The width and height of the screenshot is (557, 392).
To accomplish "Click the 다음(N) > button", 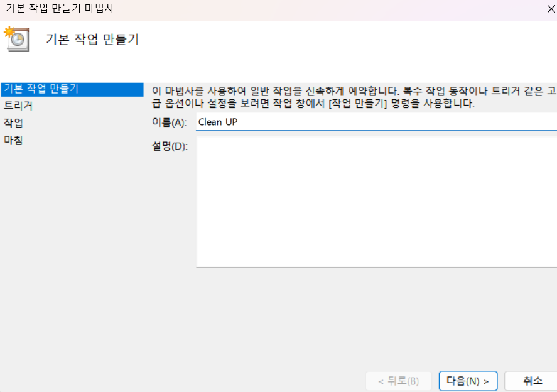I will [x=468, y=381].
